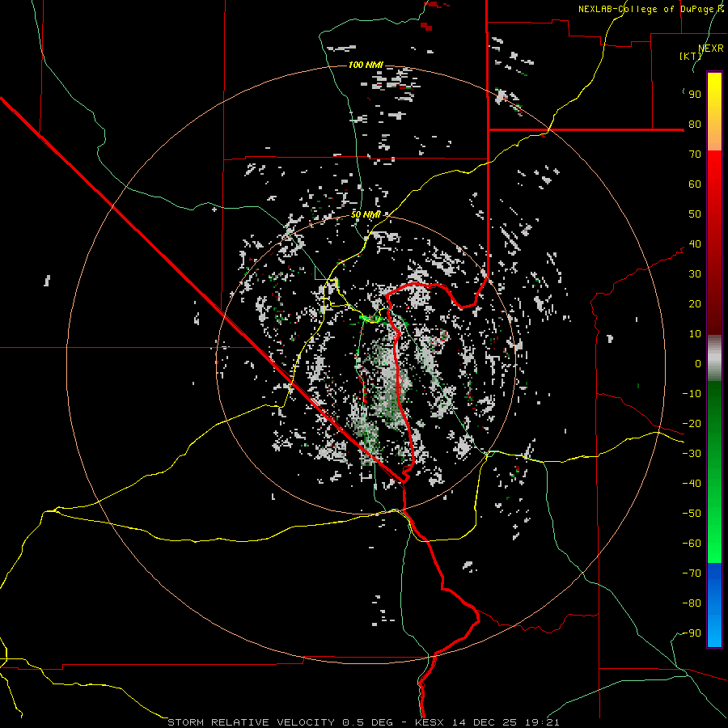Image resolution: width=728 pixels, height=728 pixels.
Task: Click the positive "70" legend value
Action: 695,154
